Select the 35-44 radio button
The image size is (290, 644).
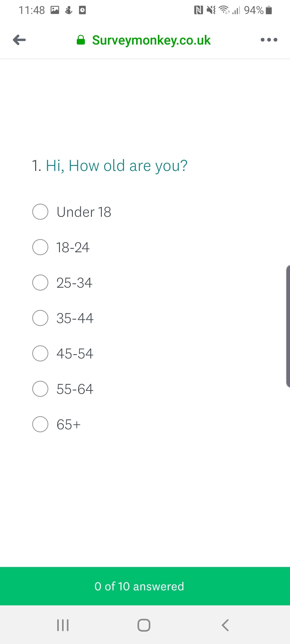tap(40, 318)
